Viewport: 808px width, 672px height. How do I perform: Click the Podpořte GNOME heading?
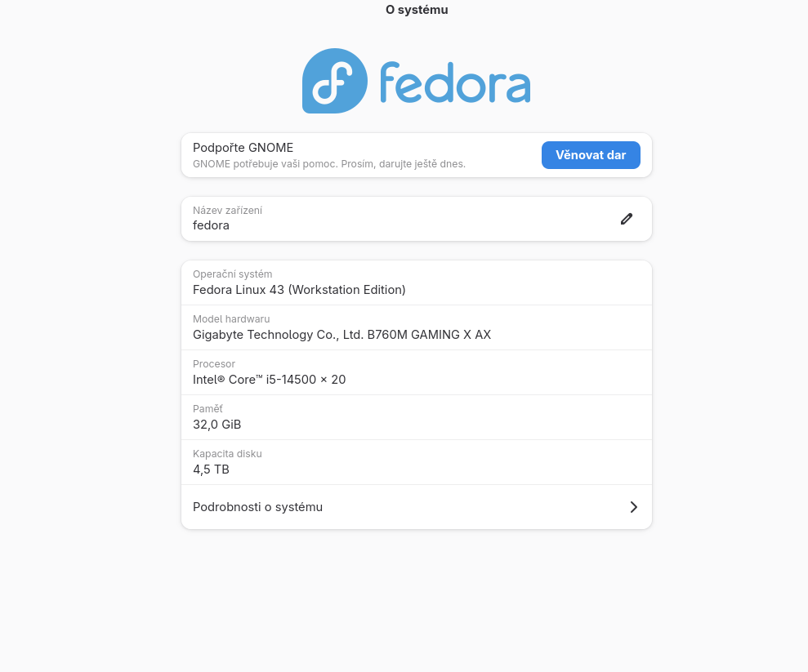click(x=243, y=148)
